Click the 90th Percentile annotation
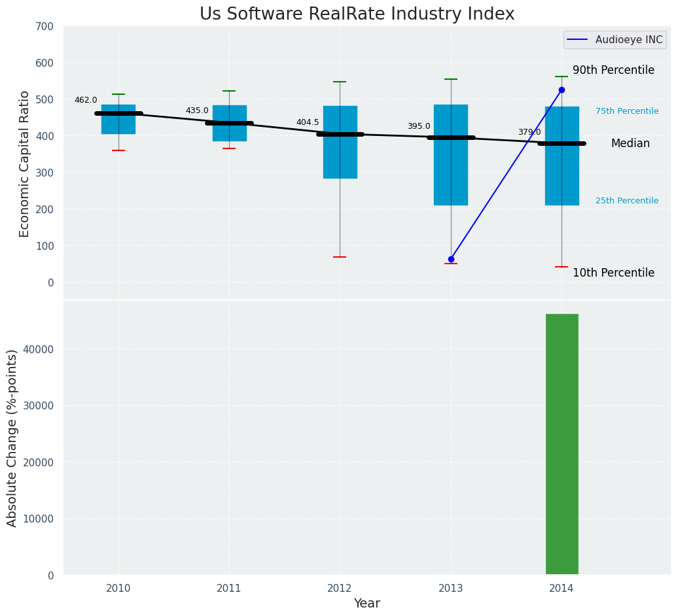This screenshot has height=616, width=678. pos(613,70)
